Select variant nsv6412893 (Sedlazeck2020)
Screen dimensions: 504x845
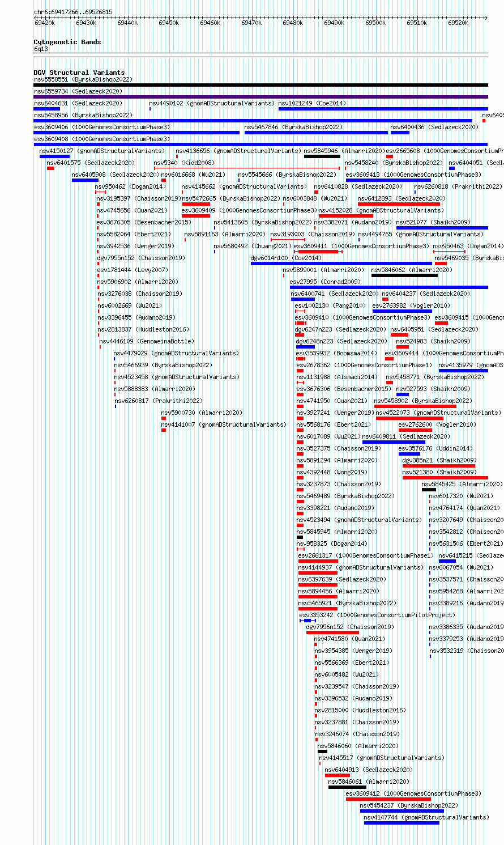402,199
